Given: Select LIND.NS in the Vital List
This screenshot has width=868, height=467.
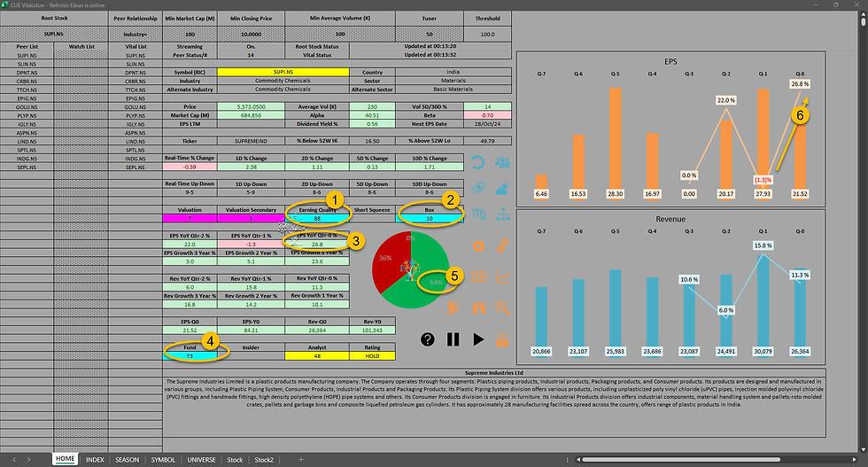Looking at the screenshot, I should pyautogui.click(x=136, y=141).
